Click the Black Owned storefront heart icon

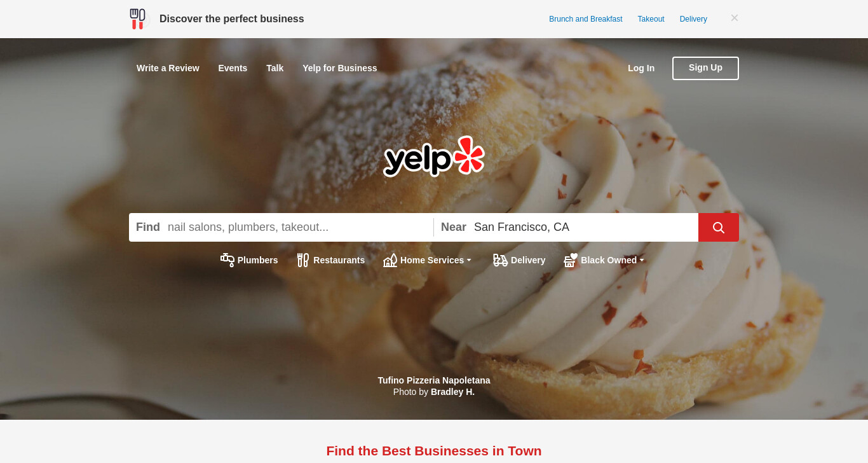tap(571, 260)
